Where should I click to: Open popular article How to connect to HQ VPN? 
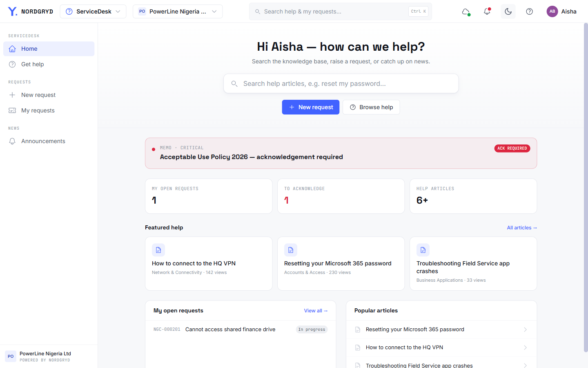point(441,348)
